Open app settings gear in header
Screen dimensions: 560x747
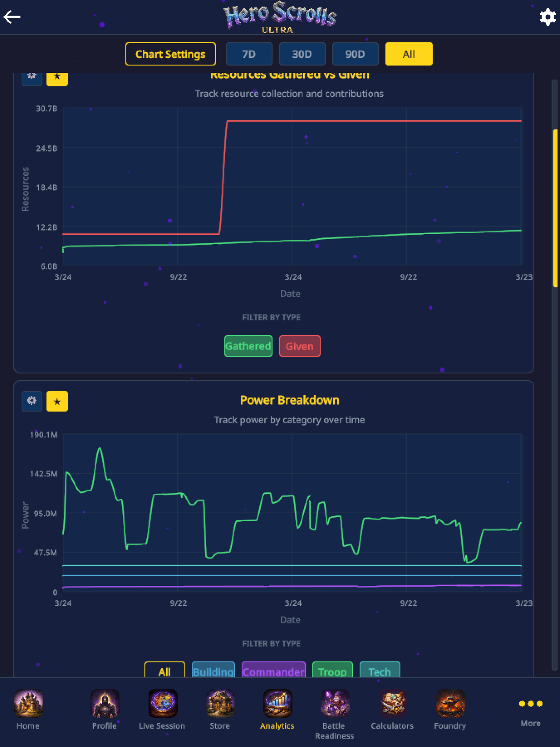pos(547,17)
